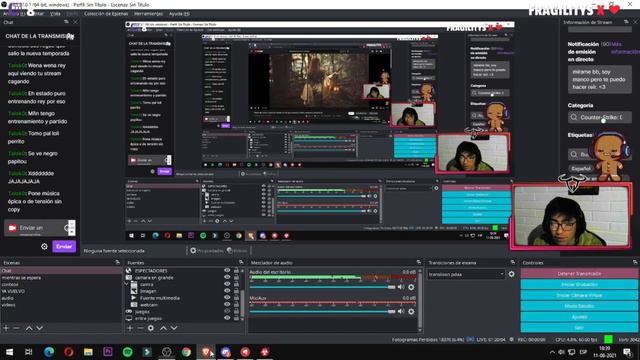The height and width of the screenshot is (360, 640).
Task: Open chat settings gear next to Enviar
Action: [44, 246]
